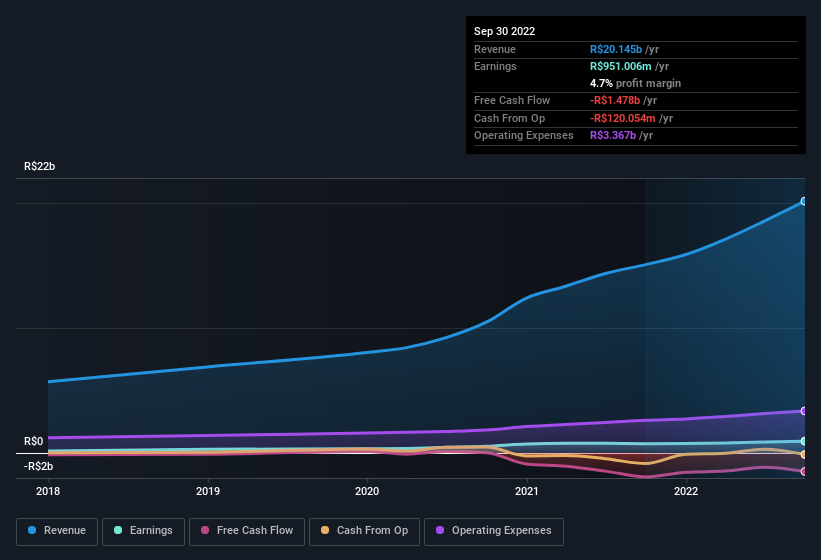This screenshot has width=821, height=560.
Task: Toggle the Earnings series in the legend
Action: pos(143,531)
